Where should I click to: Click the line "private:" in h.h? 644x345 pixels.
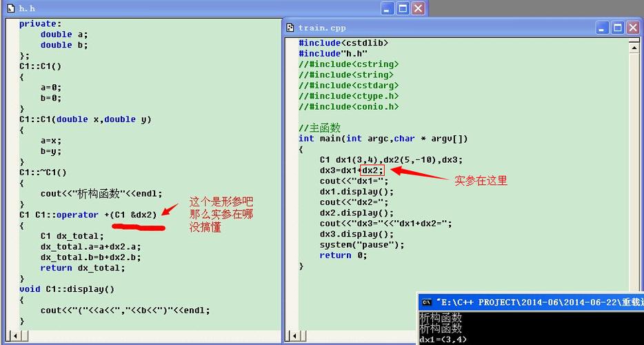point(40,24)
